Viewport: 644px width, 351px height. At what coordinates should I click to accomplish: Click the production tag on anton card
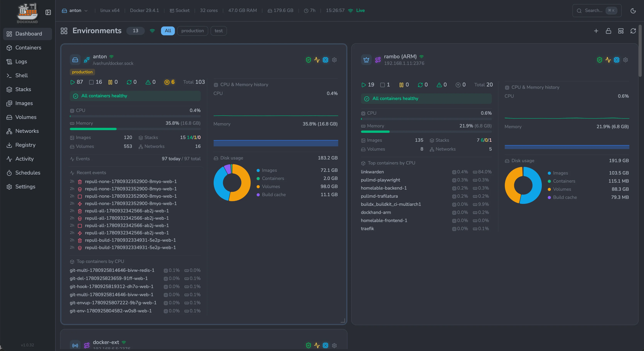pyautogui.click(x=82, y=72)
